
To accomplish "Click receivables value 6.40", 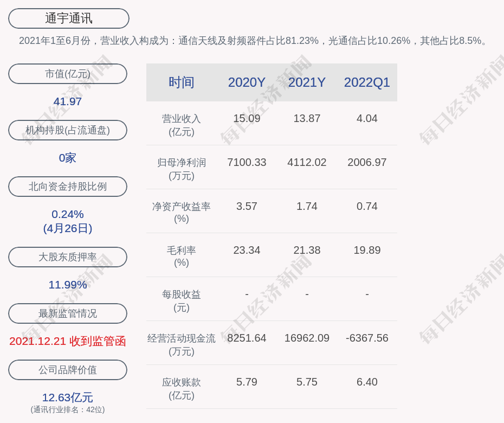I will (x=367, y=382).
